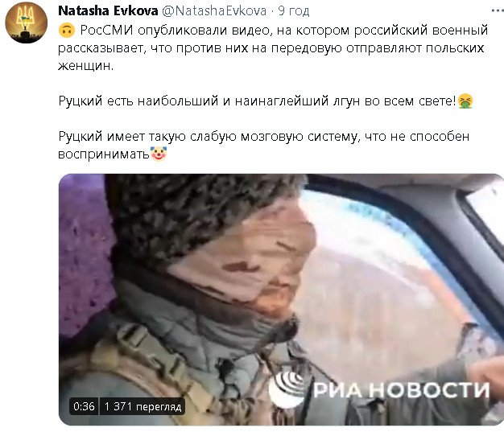Click the 0:36 duration badge

click(84, 406)
